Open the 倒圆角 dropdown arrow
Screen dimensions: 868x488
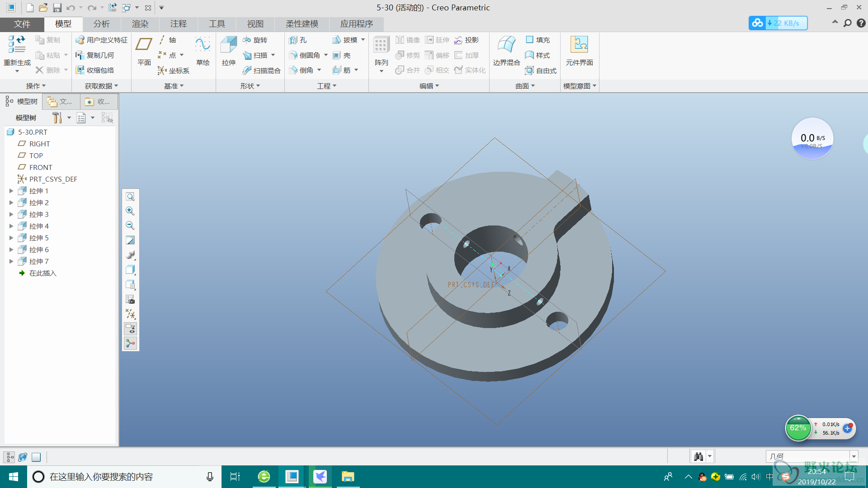point(326,55)
